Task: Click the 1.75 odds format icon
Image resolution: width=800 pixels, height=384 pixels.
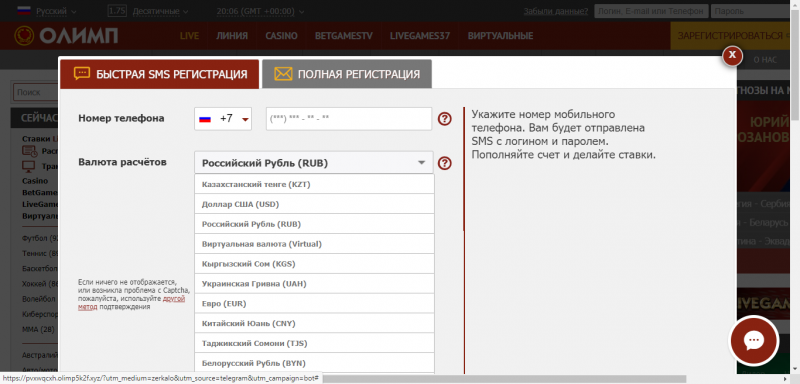Action: point(117,11)
